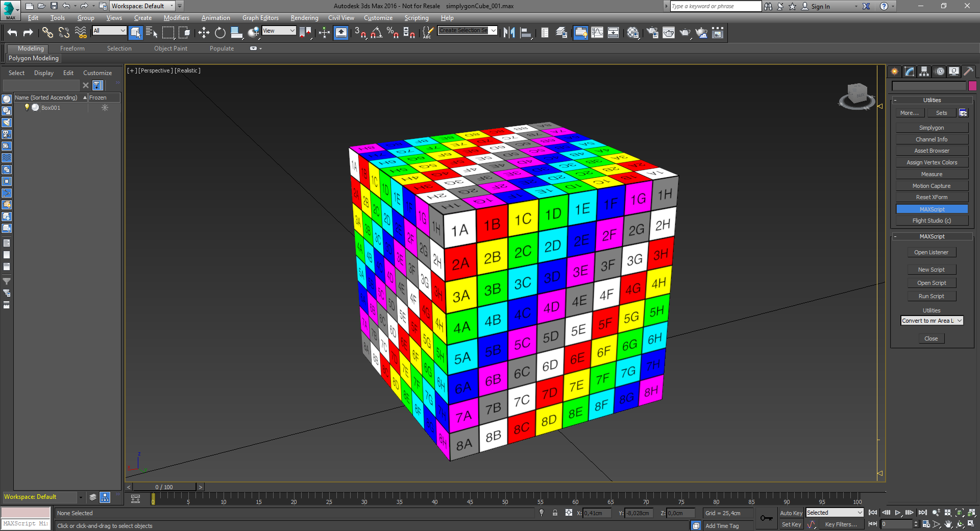Open the Workspace: Default dropdown
Screen dimensions: 980x531
[x=171, y=6]
